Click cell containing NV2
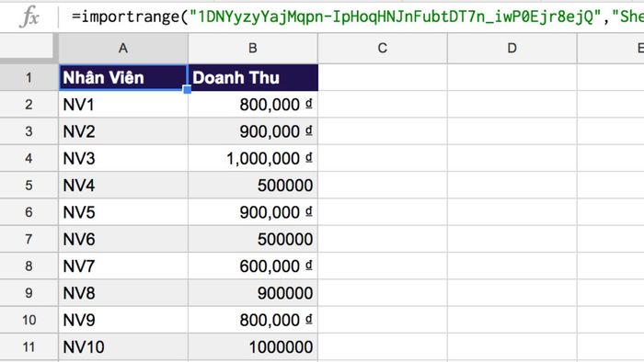 [x=123, y=131]
